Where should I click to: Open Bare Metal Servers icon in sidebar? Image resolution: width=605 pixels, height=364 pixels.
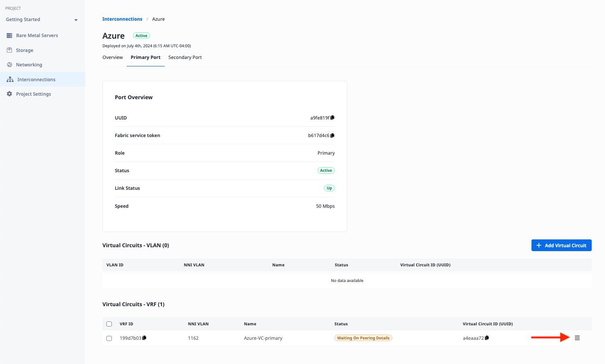[9, 36]
